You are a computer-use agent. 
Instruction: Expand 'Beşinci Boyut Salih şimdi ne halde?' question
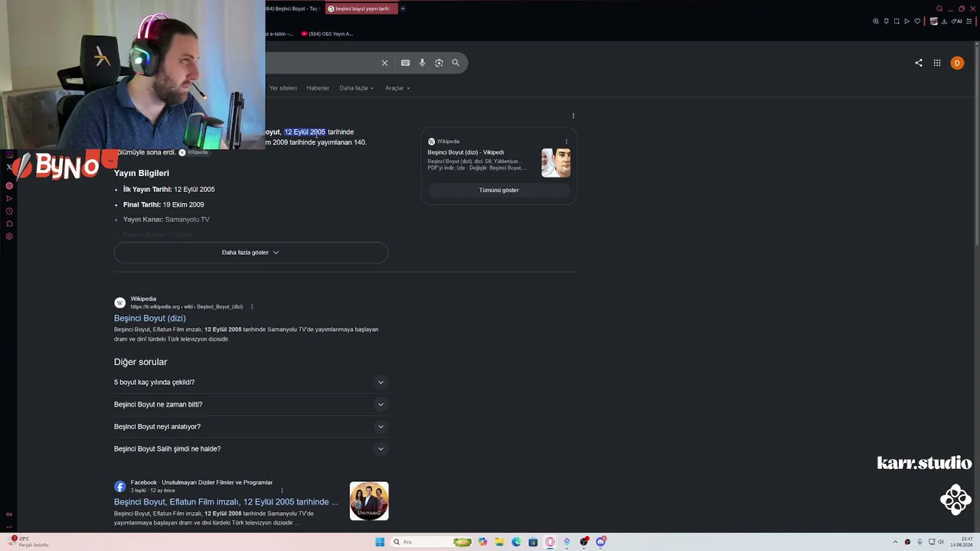[251, 449]
